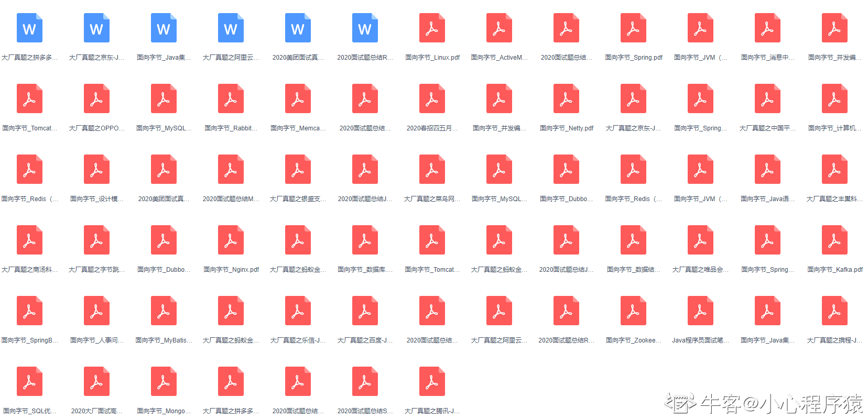Click the PDF icon for 面向字节_ActiveM

pos(499,28)
